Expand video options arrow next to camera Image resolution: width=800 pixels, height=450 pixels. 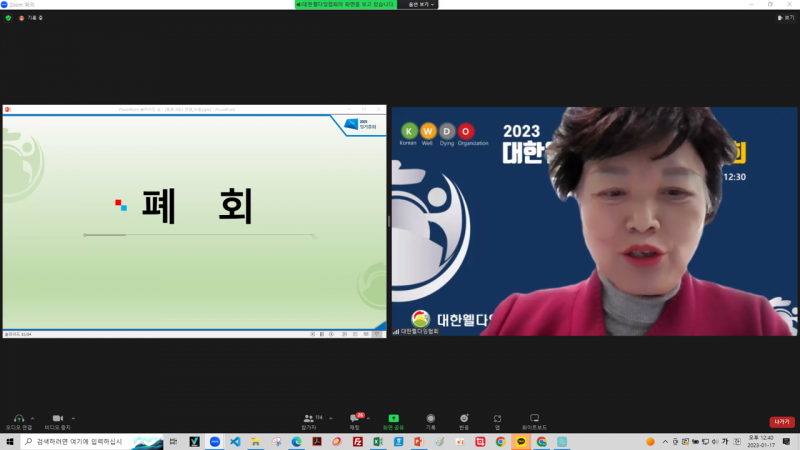(73, 418)
